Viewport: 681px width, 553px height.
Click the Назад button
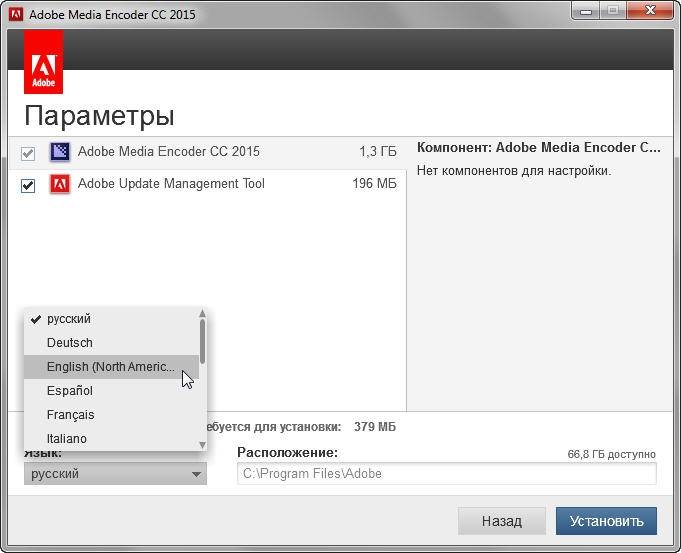502,521
